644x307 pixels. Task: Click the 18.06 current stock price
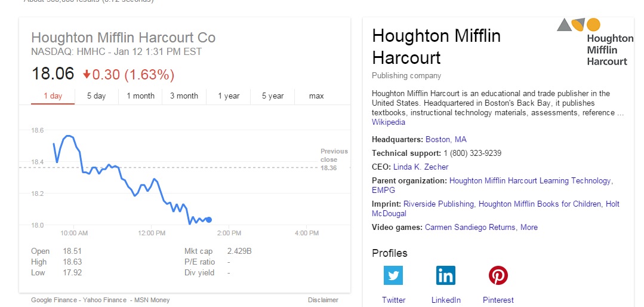coord(53,74)
